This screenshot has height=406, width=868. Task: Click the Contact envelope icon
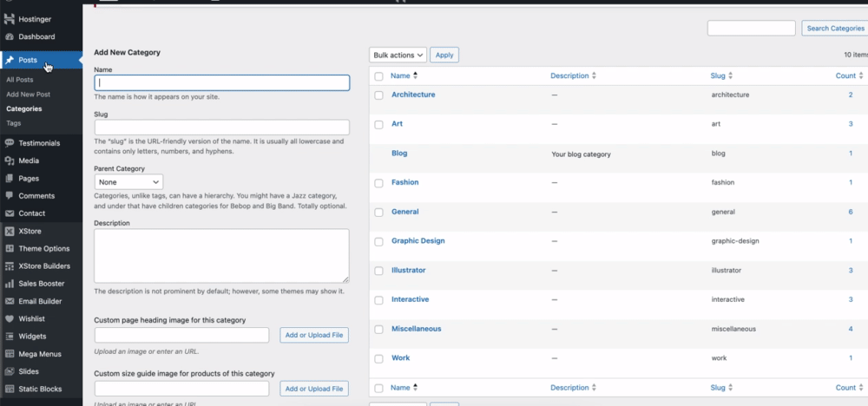[x=9, y=213]
